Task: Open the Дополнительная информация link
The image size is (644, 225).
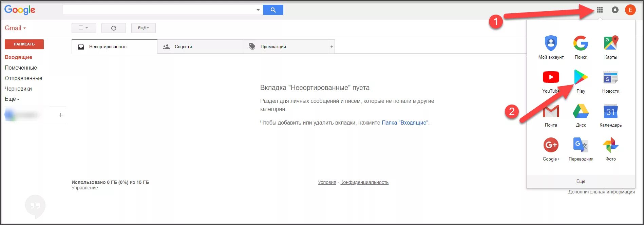Action: (x=602, y=192)
